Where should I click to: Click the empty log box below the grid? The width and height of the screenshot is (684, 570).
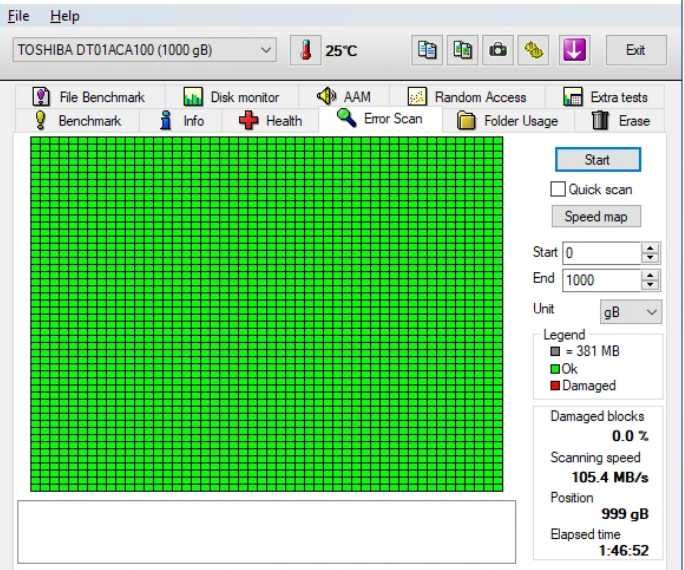click(x=267, y=532)
